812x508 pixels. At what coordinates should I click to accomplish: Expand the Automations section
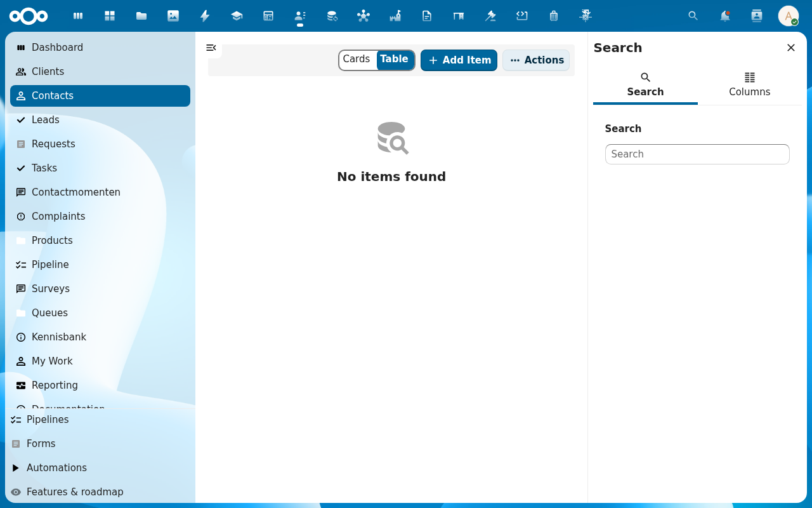pos(100,468)
